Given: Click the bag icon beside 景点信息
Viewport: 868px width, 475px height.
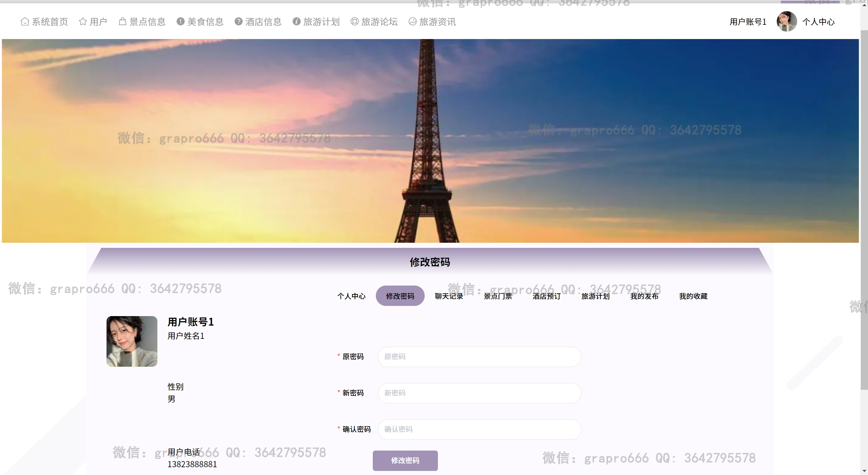Looking at the screenshot, I should [122, 22].
